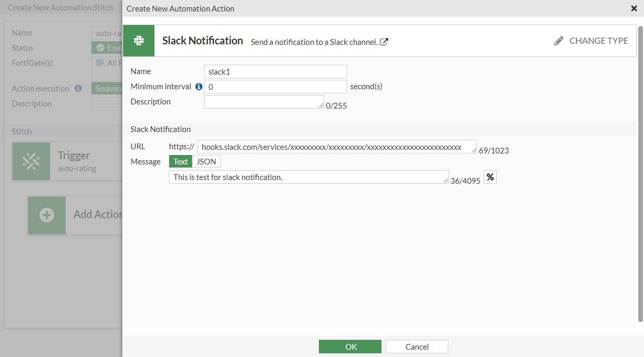This screenshot has width=644, height=357.
Task: Cancel the automation action
Action: [x=417, y=347]
